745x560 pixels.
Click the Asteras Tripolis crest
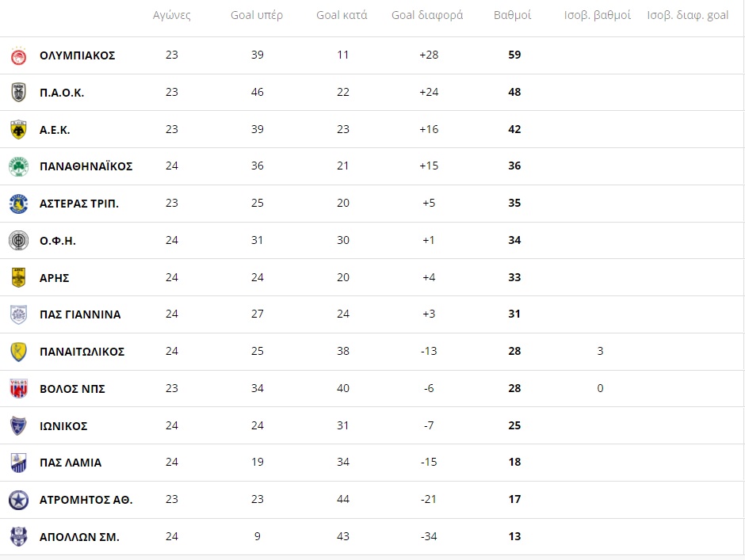(18, 204)
